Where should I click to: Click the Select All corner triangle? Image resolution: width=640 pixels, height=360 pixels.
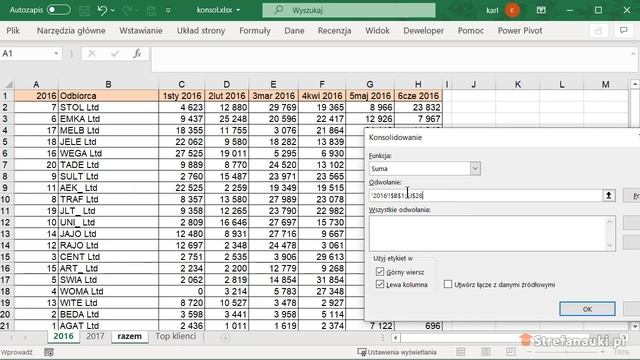[x=8, y=84]
